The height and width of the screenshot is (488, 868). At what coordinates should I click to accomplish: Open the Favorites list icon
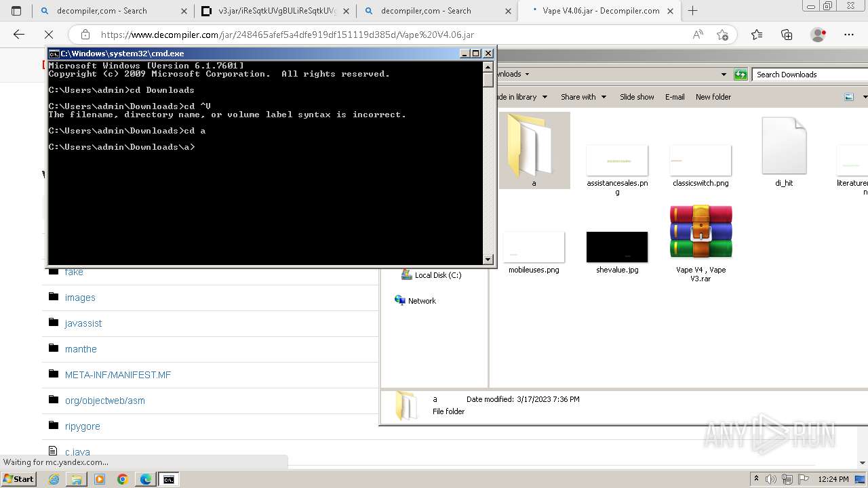[757, 35]
